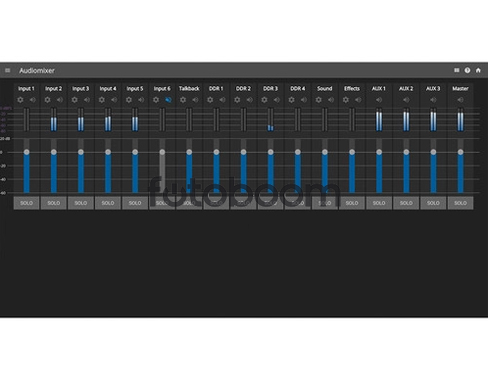Open Input 1 settings gear
Viewport: 488px width, 382px height.
coord(20,100)
